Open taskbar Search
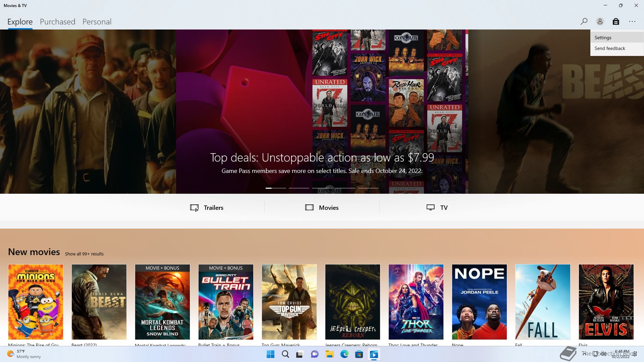Screen dimensions: 644x362 (285, 354)
